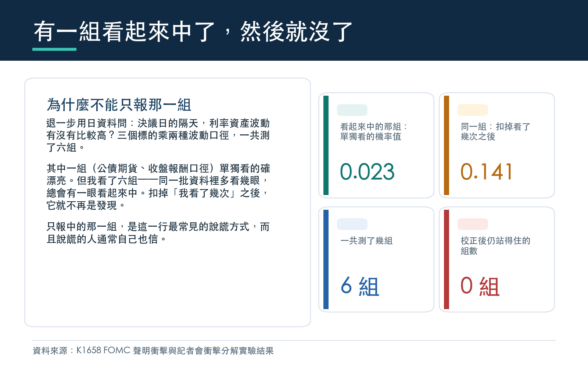This screenshot has width=588, height=368.
Task: Click the pale orange tag in 0.141 card
Action: click(x=473, y=110)
